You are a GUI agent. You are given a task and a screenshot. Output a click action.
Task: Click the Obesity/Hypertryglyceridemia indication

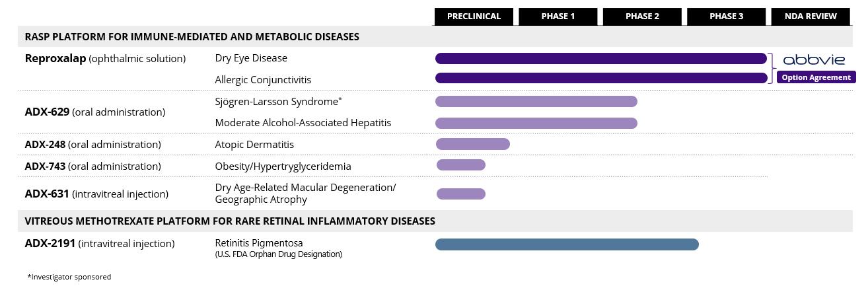[283, 166]
